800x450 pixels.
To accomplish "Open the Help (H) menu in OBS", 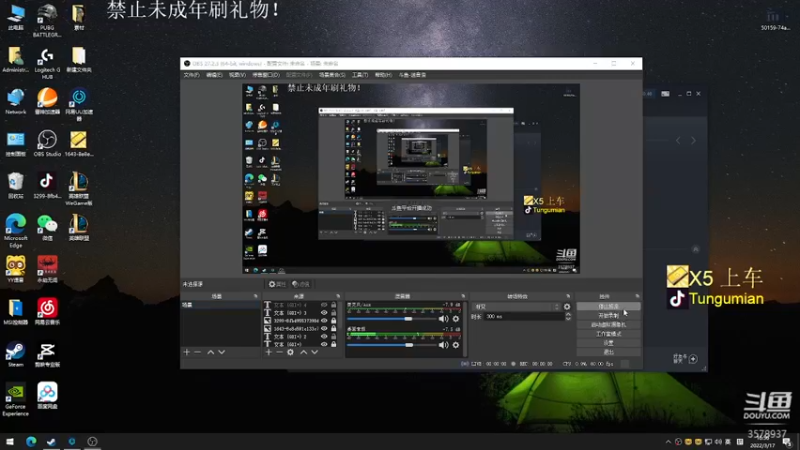I will click(383, 75).
